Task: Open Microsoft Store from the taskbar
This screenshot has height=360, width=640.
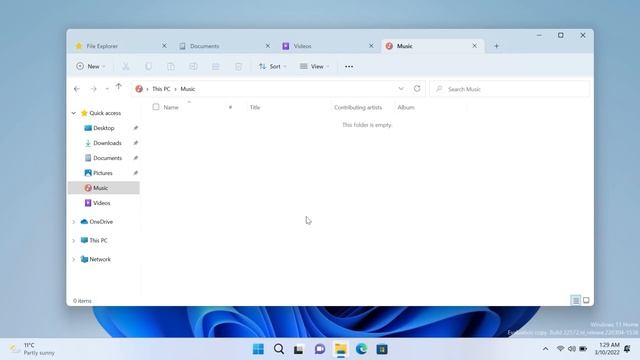Action: [x=382, y=349]
